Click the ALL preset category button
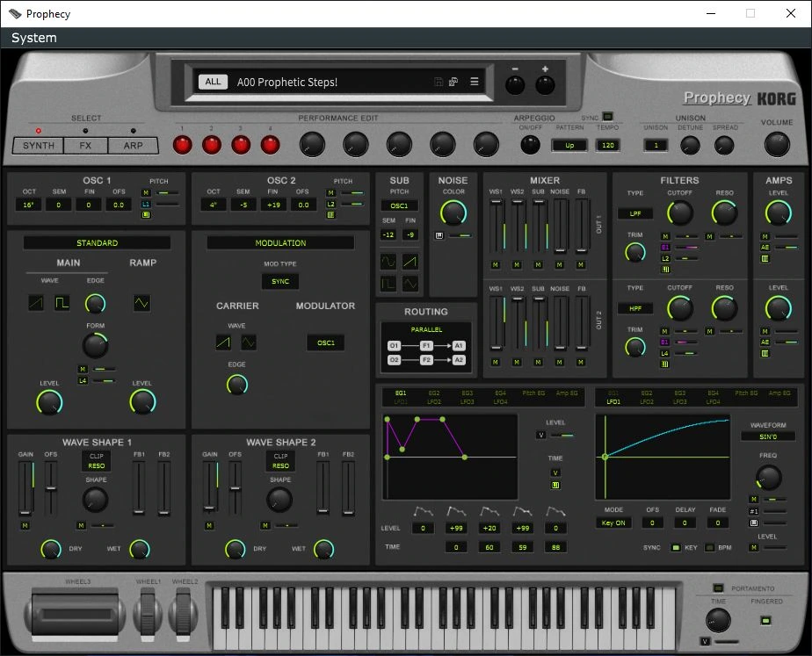 213,82
